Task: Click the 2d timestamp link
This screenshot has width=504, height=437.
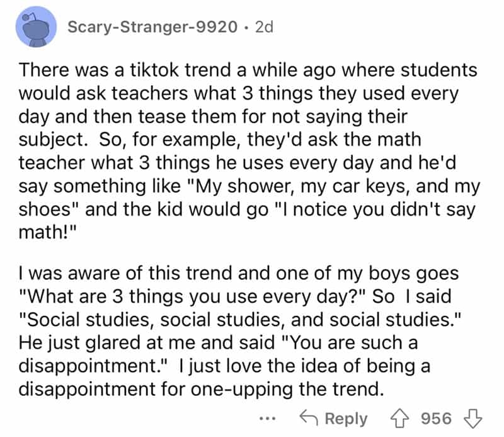Action: (265, 26)
